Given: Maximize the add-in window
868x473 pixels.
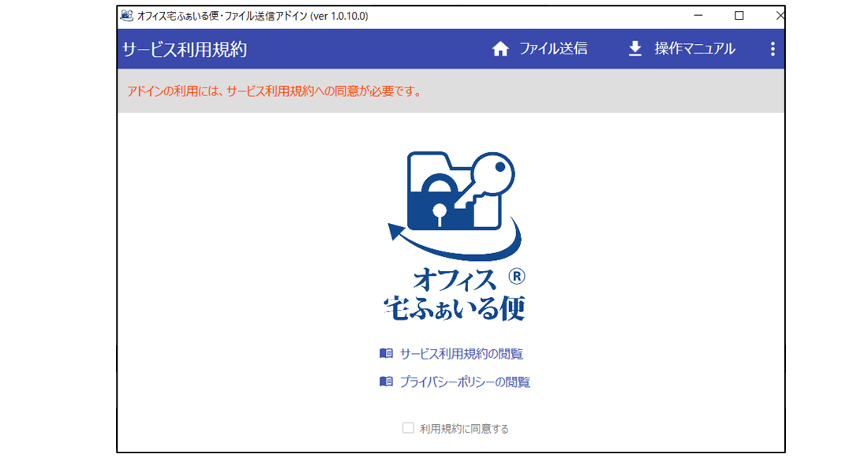Looking at the screenshot, I should coord(739,16).
